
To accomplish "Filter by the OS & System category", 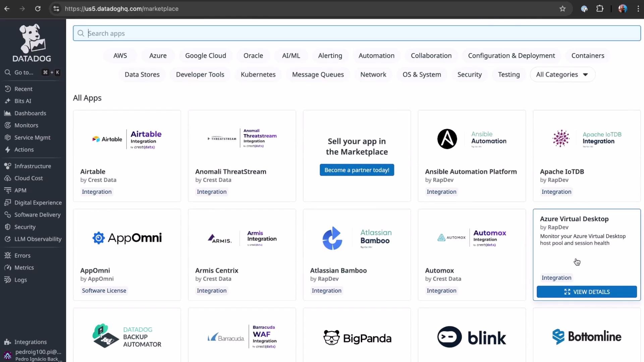I will click(x=422, y=74).
